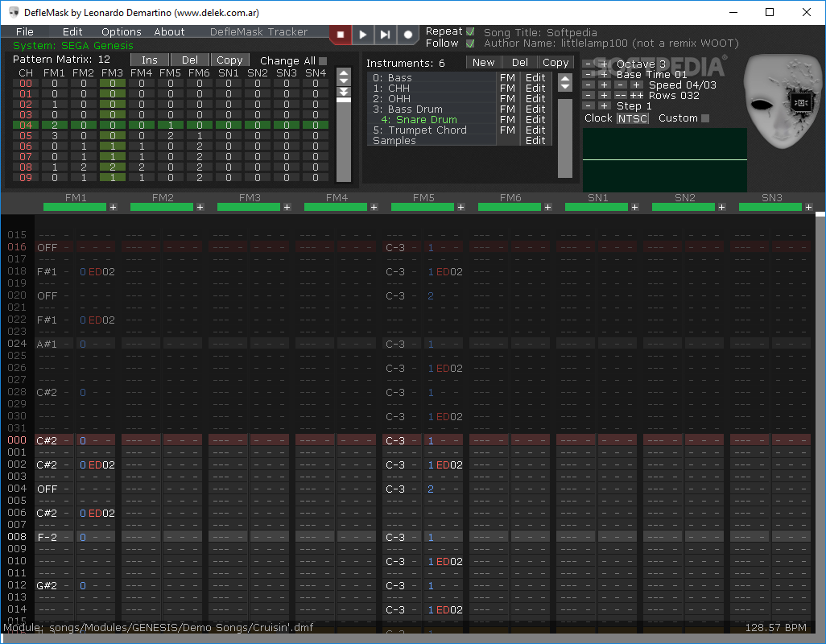Click the plus expander next to FM3 channel
The width and height of the screenshot is (826, 644).
pyautogui.click(x=287, y=208)
